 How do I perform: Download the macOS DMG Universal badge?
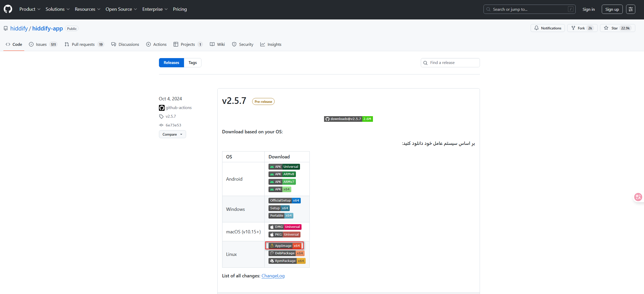[285, 227]
